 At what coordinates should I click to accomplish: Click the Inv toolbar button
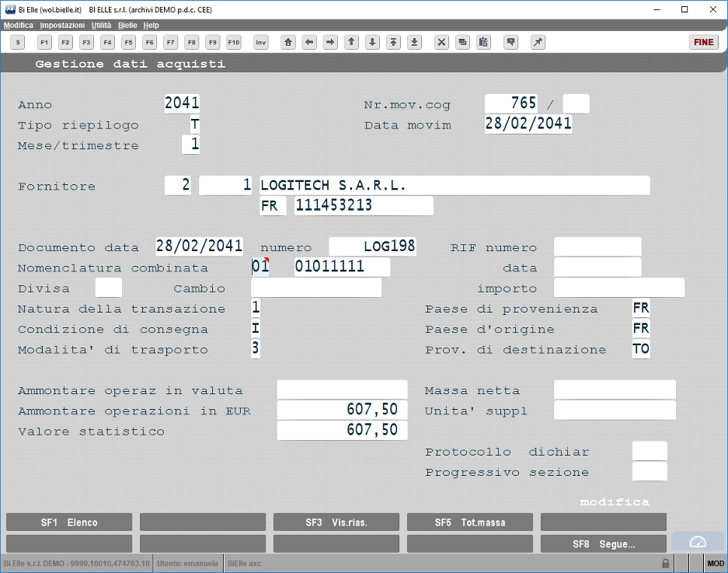click(x=261, y=42)
